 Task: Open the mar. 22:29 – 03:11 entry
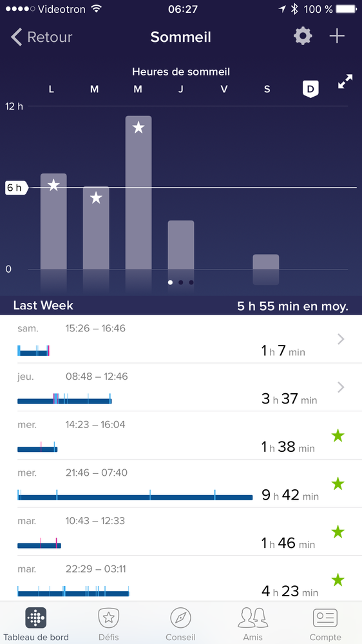point(181,578)
